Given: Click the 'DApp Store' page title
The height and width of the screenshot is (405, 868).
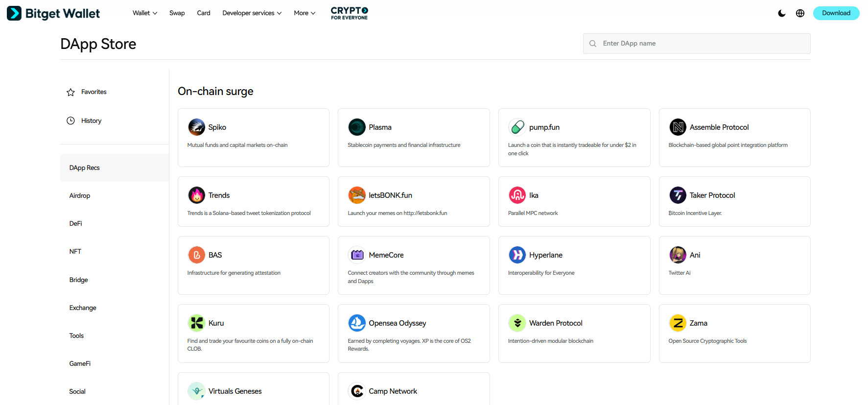Looking at the screenshot, I should click(98, 44).
